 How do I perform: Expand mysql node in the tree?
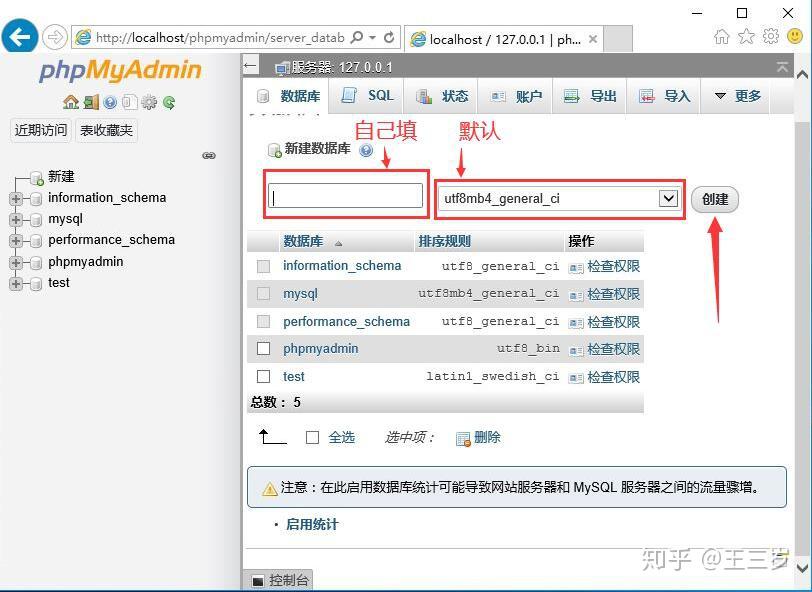coord(16,220)
